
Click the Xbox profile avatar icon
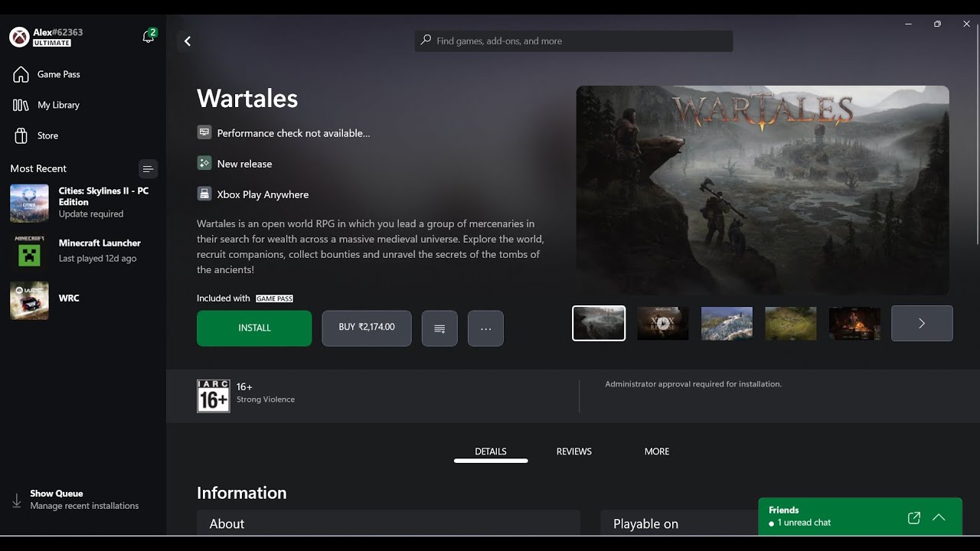click(x=19, y=37)
